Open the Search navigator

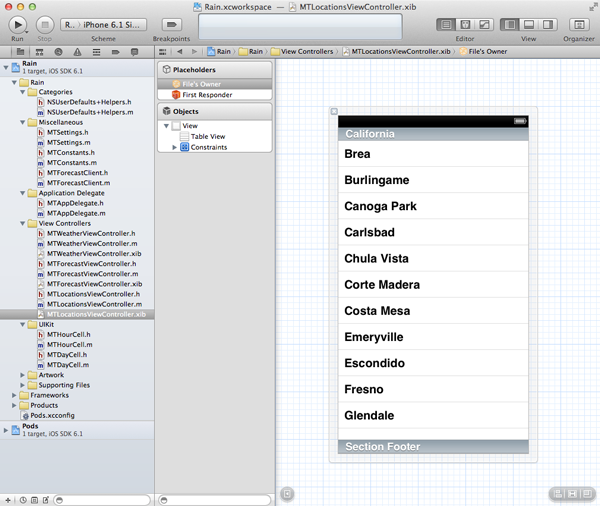[58, 52]
